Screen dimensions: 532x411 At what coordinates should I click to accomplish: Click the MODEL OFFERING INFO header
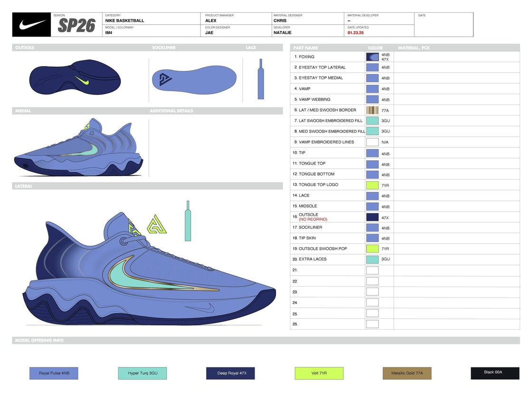(39, 340)
